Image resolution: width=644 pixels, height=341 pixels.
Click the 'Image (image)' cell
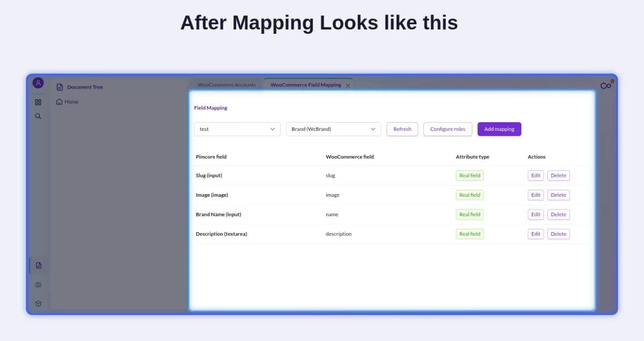click(x=212, y=195)
